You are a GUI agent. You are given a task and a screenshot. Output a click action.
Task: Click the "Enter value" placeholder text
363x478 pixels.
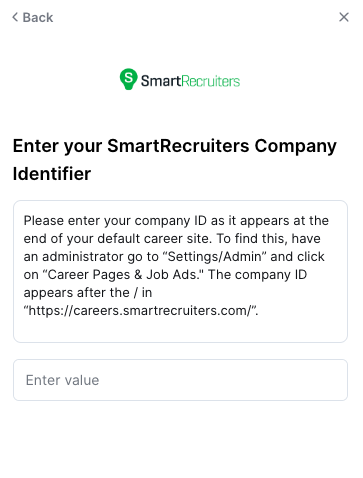[x=62, y=380]
